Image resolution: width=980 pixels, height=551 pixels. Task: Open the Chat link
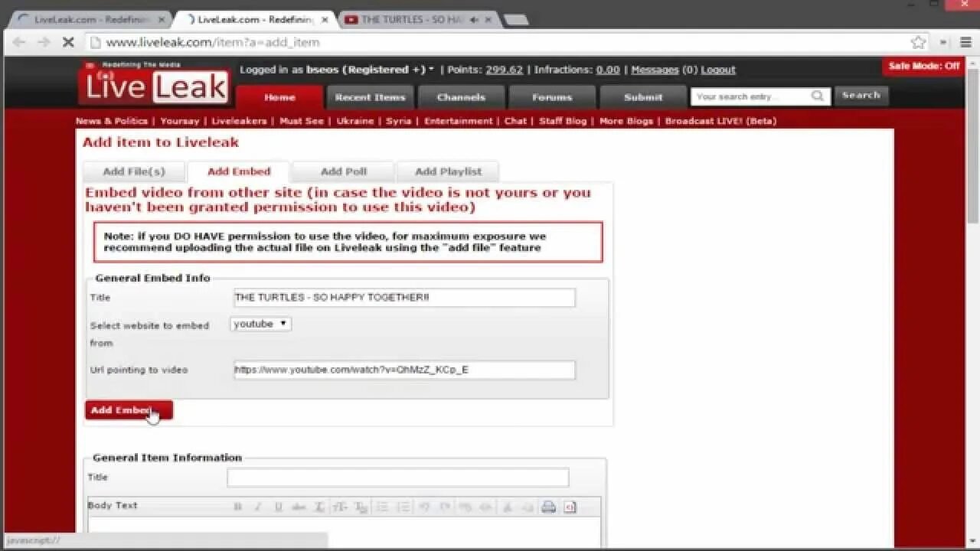click(x=515, y=121)
